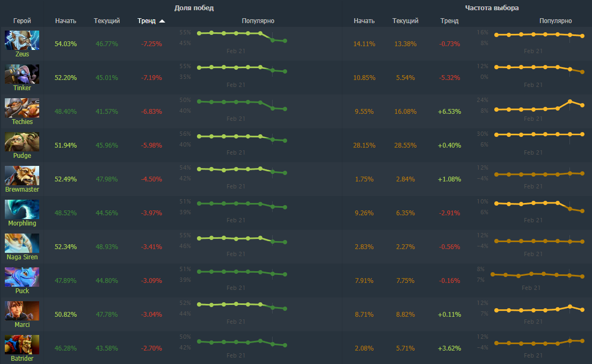Toggle sort arrow next to Тренд
This screenshot has height=364, width=592.
click(162, 21)
